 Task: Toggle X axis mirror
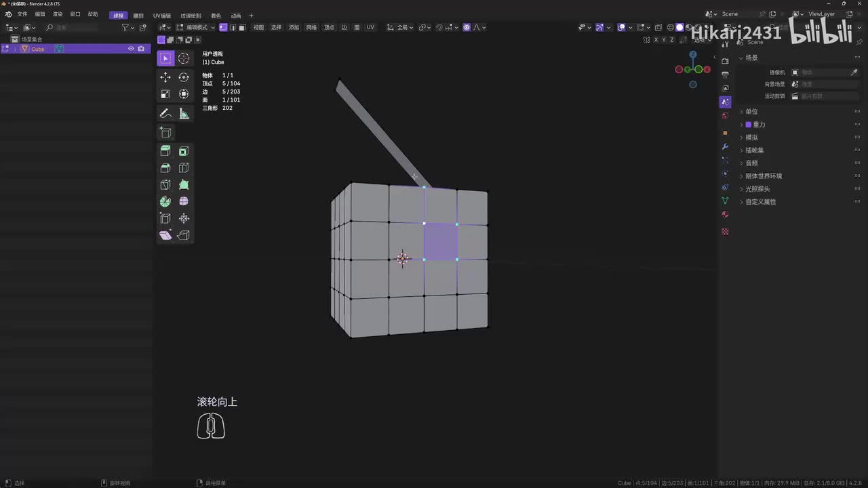pyautogui.click(x=656, y=40)
